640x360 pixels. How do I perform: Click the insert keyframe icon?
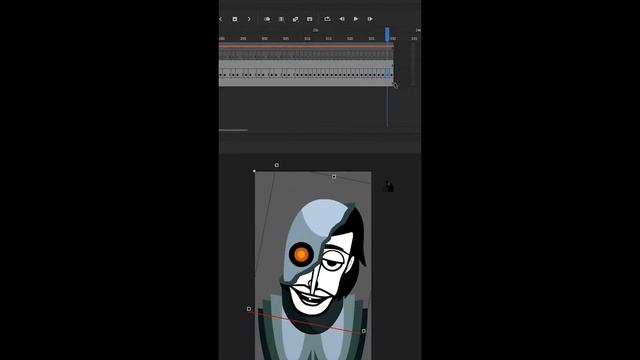click(235, 19)
